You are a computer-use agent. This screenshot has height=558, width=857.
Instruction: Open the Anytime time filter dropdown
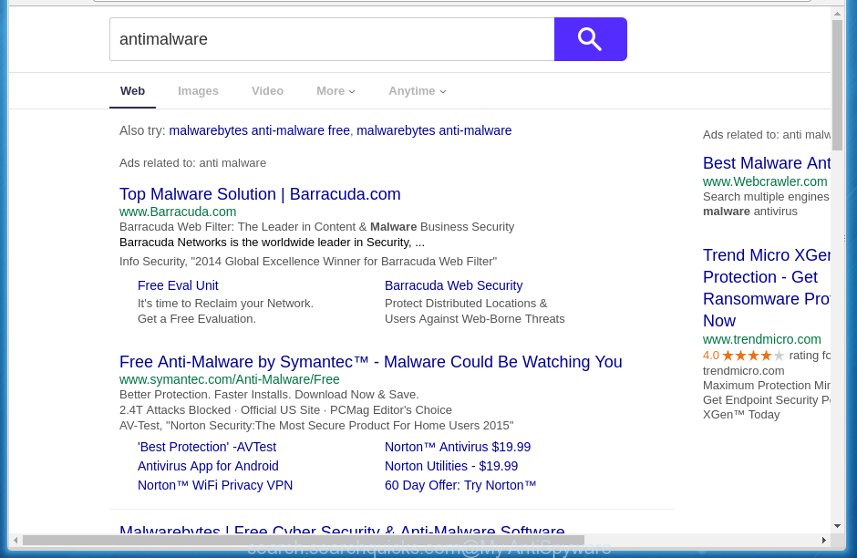[x=417, y=91]
